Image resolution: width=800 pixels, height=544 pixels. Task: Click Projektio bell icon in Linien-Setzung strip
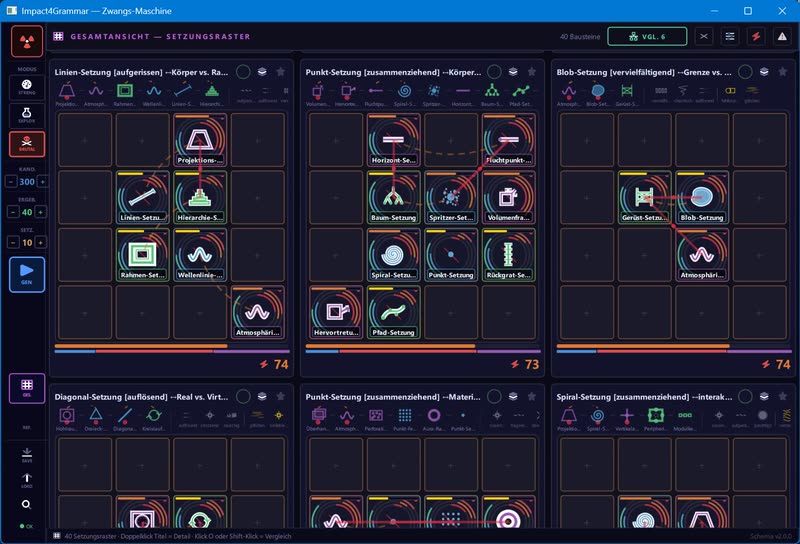coord(67,91)
